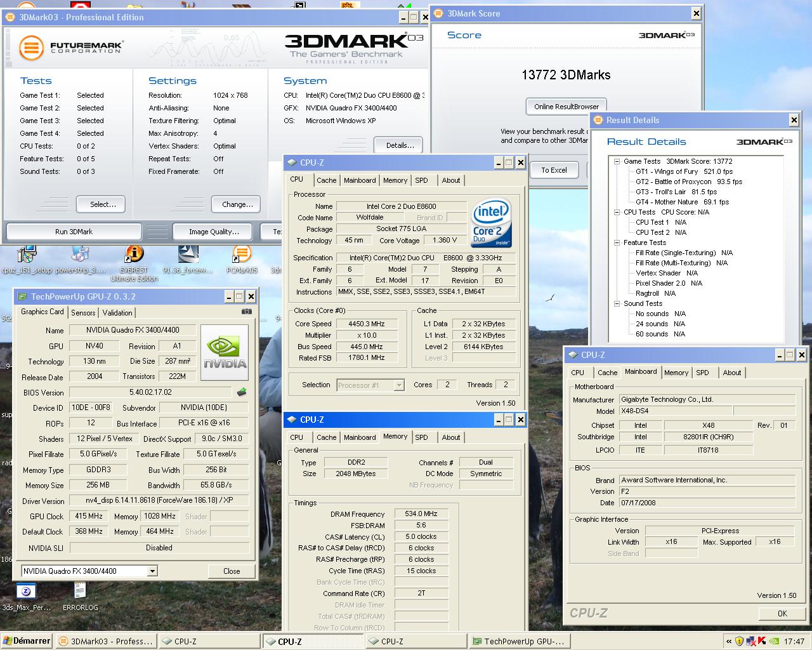Screen dimensions: 812x650
Task: Click the Result Details title bar icon
Action: coord(598,120)
